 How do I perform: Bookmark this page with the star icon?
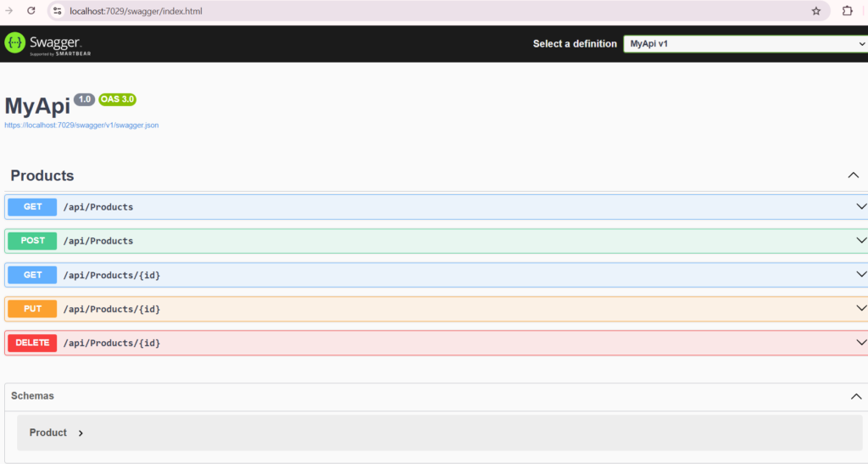(816, 11)
